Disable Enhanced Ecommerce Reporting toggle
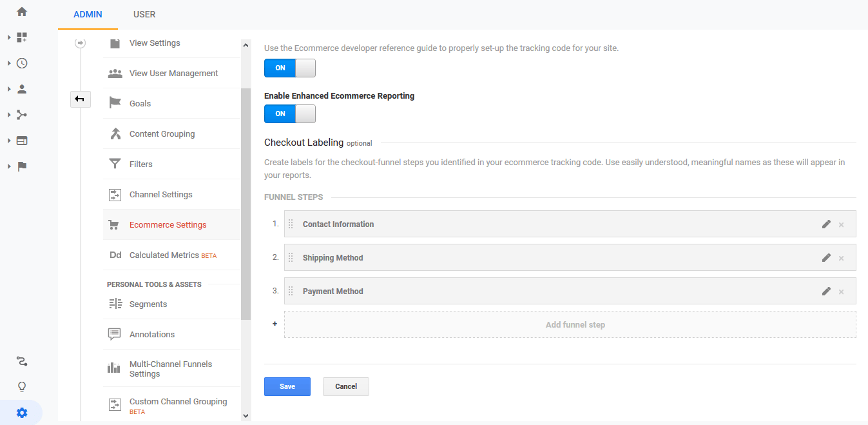 pos(289,114)
